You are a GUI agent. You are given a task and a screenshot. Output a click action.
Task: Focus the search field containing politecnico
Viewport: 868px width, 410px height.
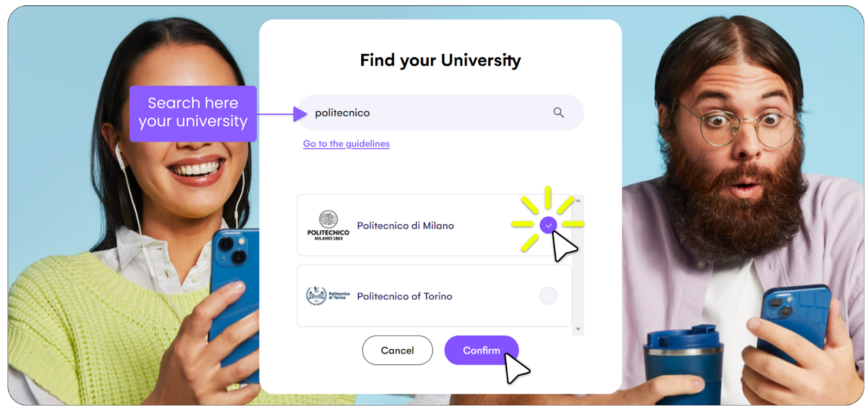(x=441, y=112)
